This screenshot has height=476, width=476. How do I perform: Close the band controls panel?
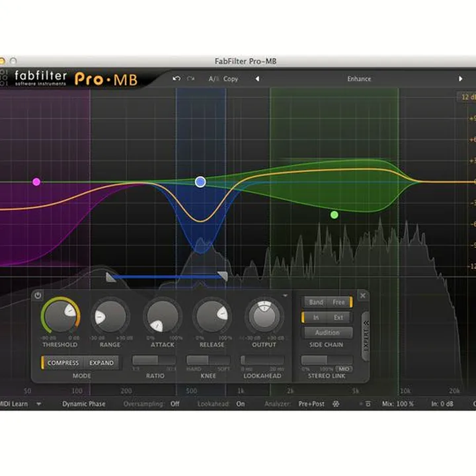point(362,296)
